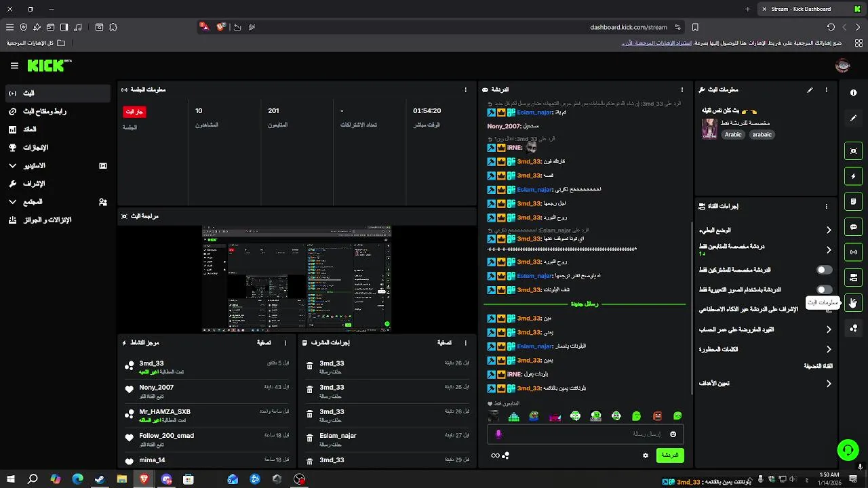Open رابط ومفتاح البث navigation item
This screenshot has height=488, width=868.
(x=58, y=111)
